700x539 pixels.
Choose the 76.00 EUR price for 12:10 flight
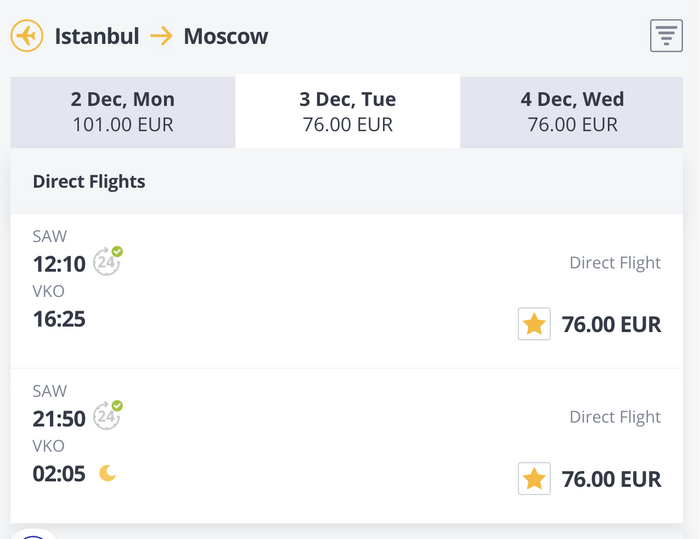click(611, 325)
